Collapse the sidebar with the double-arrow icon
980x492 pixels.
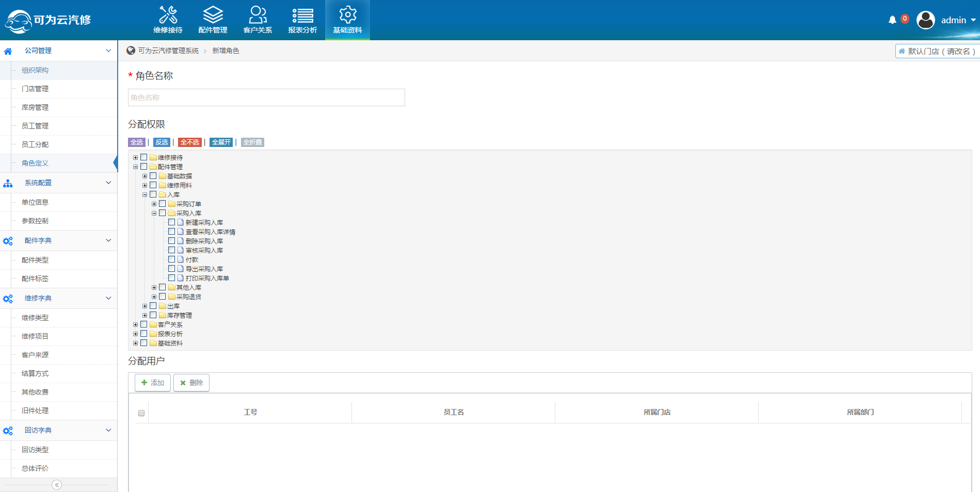point(57,485)
